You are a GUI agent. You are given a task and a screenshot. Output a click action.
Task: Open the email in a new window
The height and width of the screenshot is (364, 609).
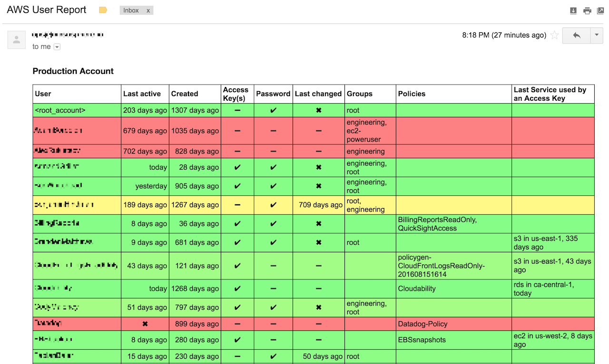(x=600, y=11)
